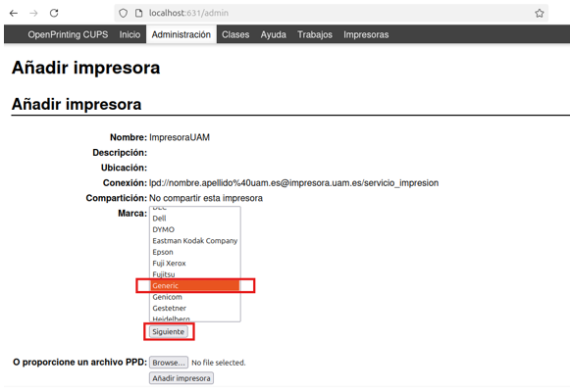The image size is (570, 392).
Task: Click the Siguiente button
Action: [169, 332]
